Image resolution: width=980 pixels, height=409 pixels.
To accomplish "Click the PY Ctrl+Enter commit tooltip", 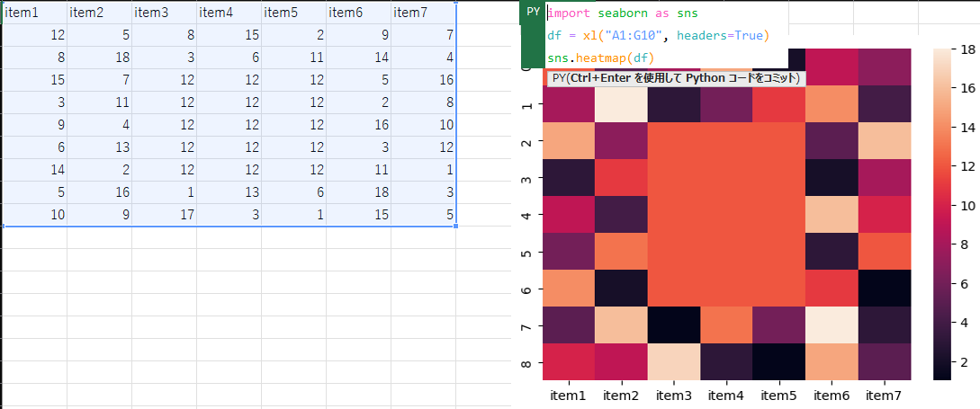I will (676, 78).
